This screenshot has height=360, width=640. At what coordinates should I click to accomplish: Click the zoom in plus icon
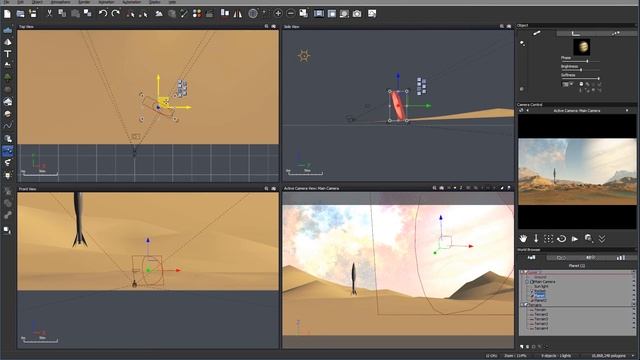pyautogui.click(x=278, y=13)
